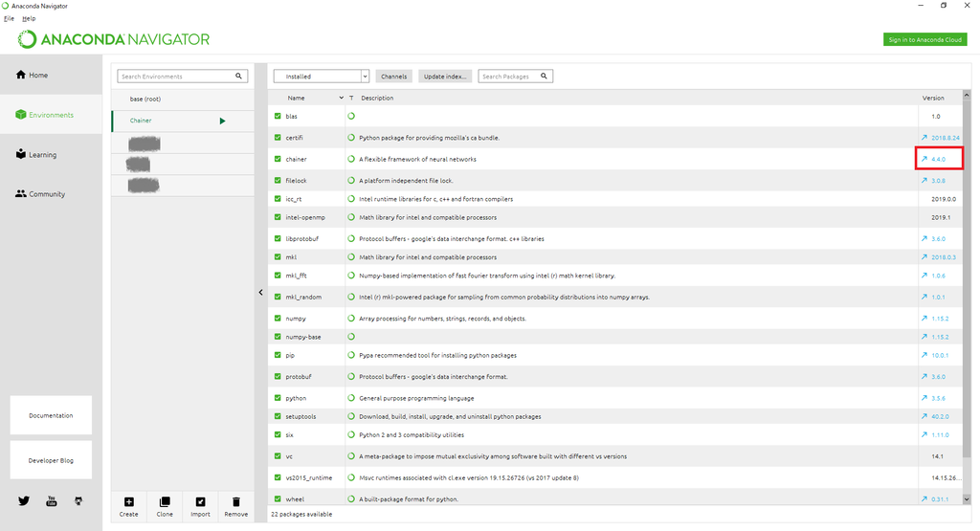Click the Import environment icon
The height and width of the screenshot is (531, 980).
click(x=200, y=501)
